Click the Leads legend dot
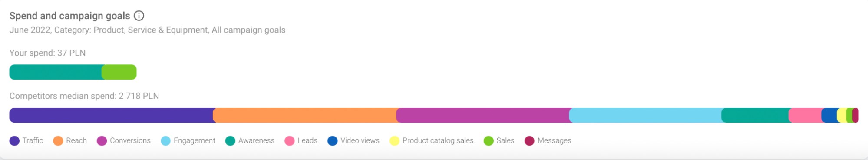The image size is (868, 160). coord(290,141)
